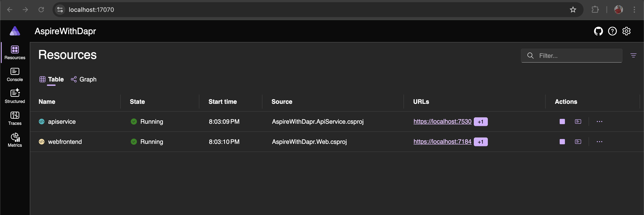Reload the page in browser

point(41,10)
